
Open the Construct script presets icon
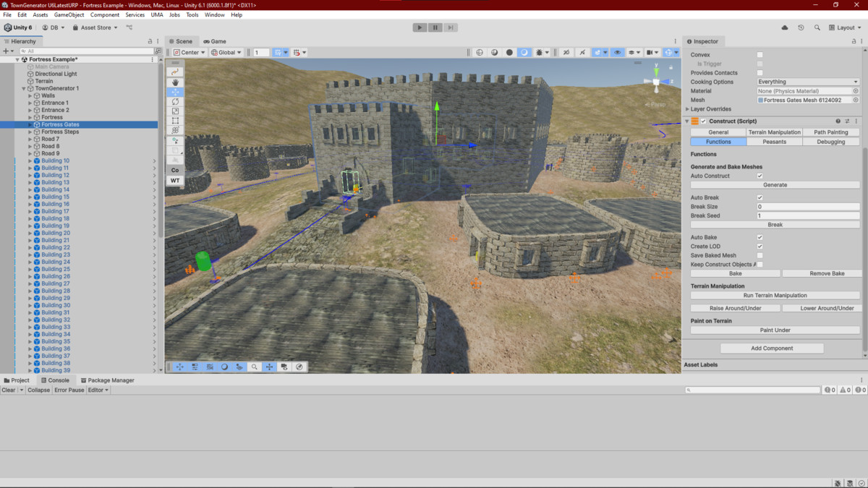[x=847, y=121]
